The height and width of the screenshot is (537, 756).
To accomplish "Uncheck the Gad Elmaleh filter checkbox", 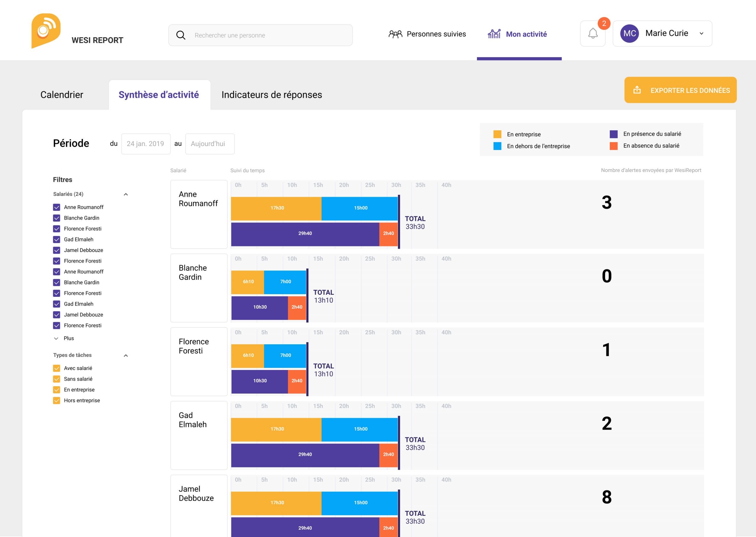I will tap(57, 239).
